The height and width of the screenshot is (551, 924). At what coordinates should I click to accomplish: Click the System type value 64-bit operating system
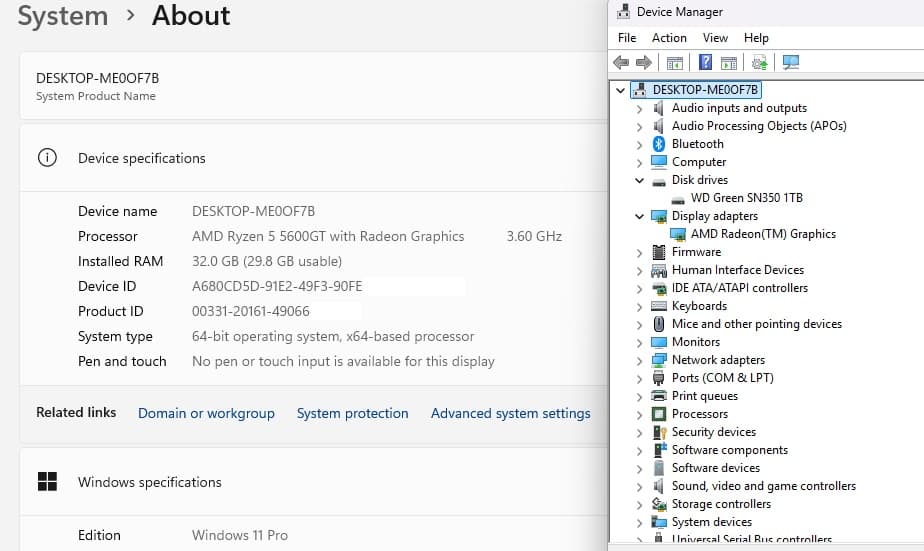(333, 336)
